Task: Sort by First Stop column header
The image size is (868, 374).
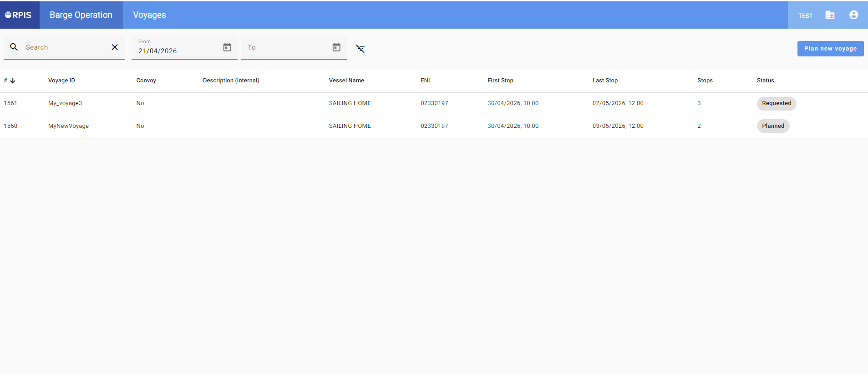Action: pyautogui.click(x=500, y=81)
